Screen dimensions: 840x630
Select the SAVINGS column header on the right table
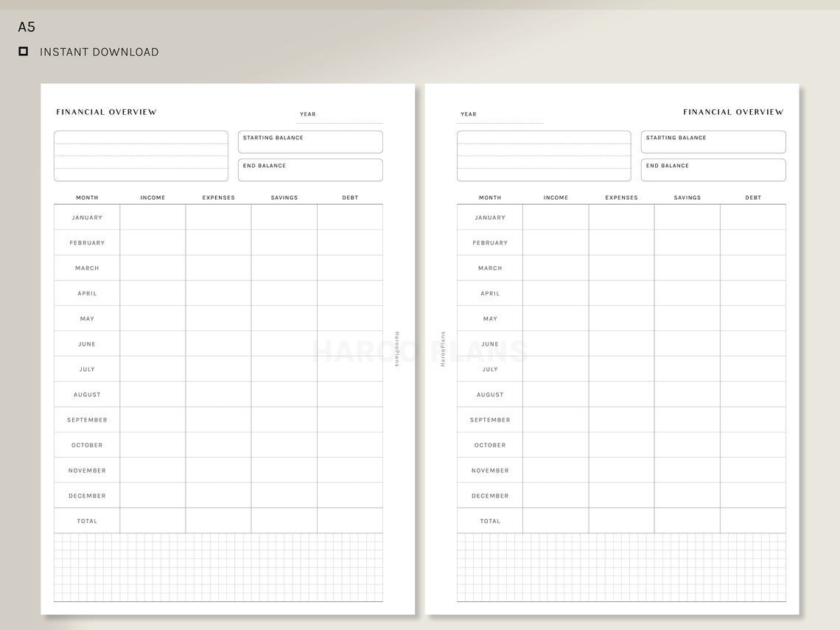click(x=687, y=197)
